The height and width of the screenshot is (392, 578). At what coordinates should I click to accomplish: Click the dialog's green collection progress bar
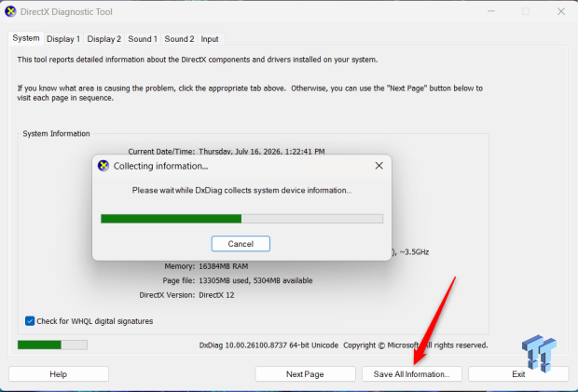point(241,219)
